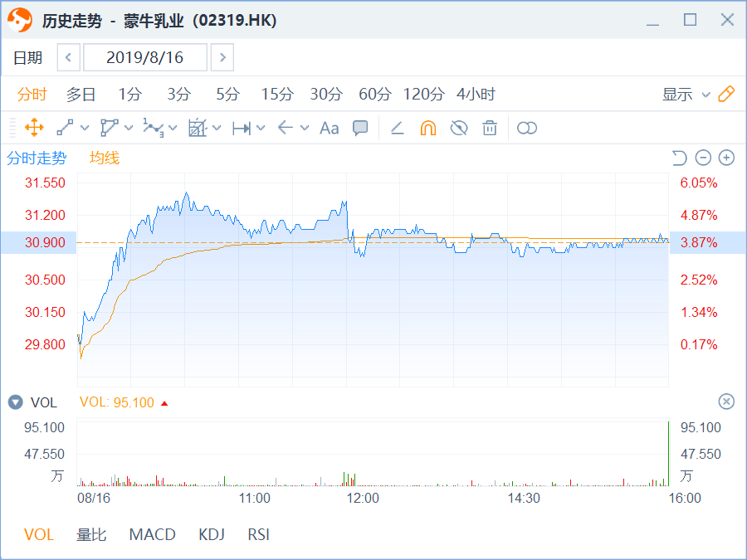This screenshot has width=747, height=560.
Task: Select the 3分 interval
Action: [x=178, y=95]
